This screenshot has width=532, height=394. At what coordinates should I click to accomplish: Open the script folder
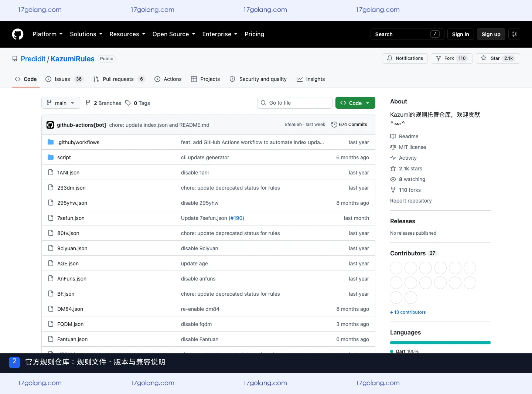pos(64,157)
